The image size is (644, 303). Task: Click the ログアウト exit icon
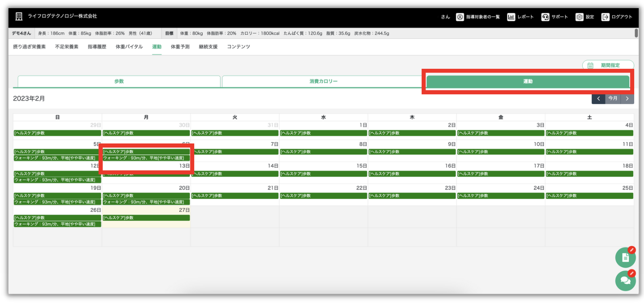(x=605, y=17)
